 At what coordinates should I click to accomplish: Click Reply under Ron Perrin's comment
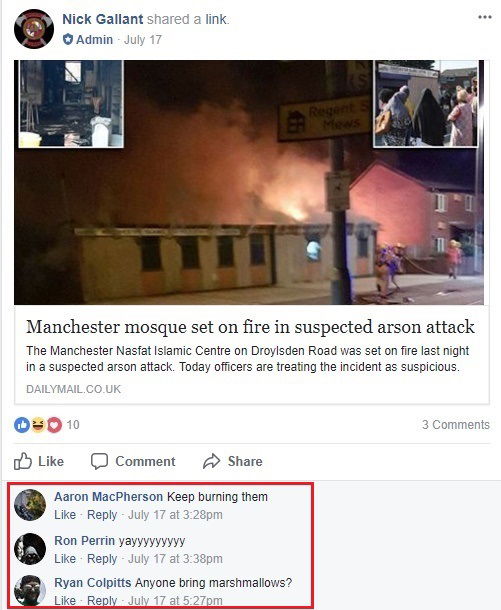coord(102,559)
